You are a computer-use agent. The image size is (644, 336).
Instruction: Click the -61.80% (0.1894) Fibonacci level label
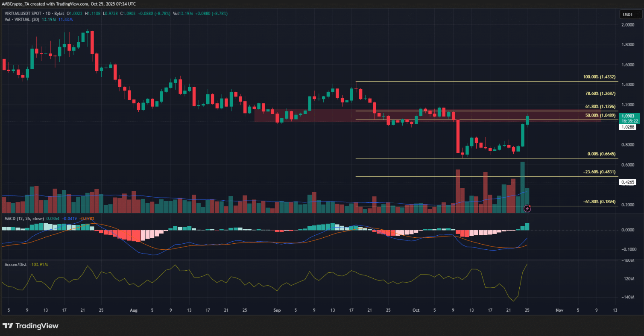point(599,202)
